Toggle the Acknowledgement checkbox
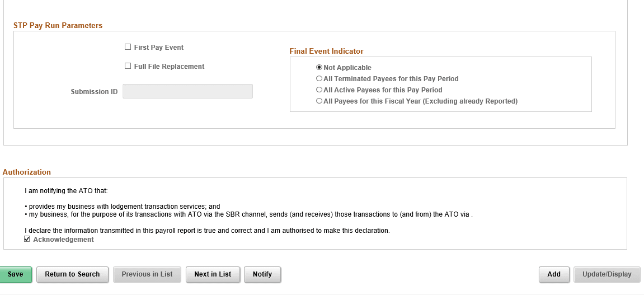The image size is (644, 295). [27, 240]
